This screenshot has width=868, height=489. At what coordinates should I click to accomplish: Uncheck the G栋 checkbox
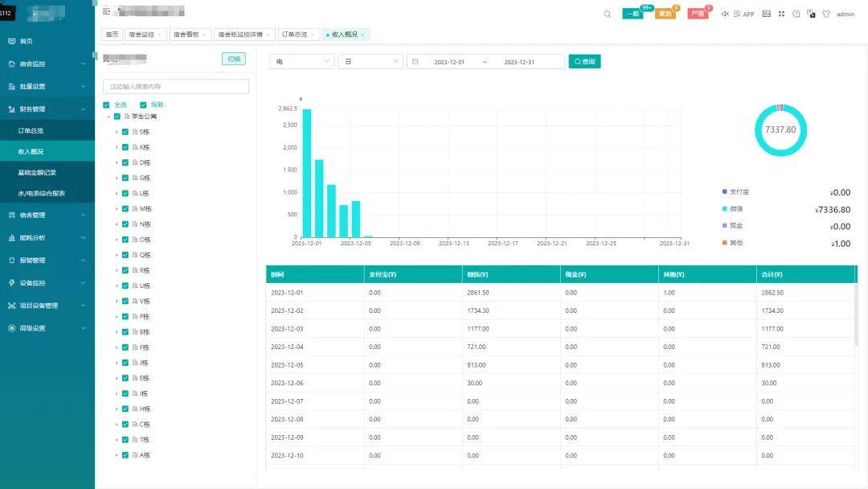coord(125,178)
